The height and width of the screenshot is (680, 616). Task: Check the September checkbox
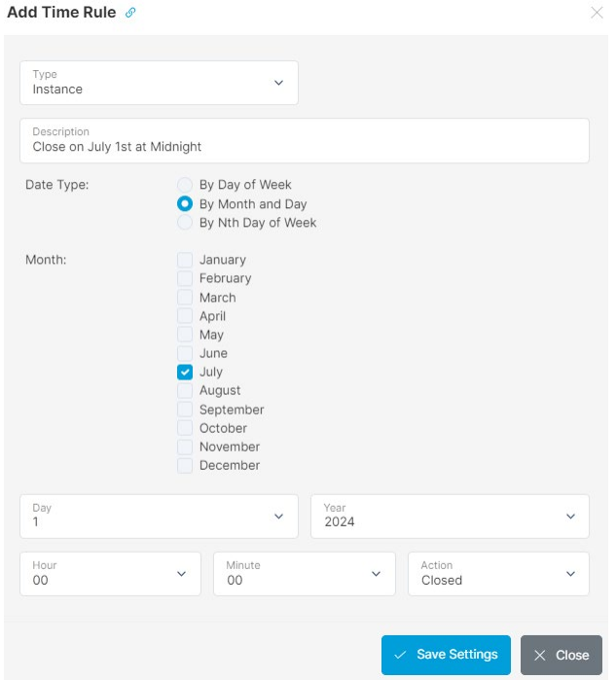coord(185,410)
